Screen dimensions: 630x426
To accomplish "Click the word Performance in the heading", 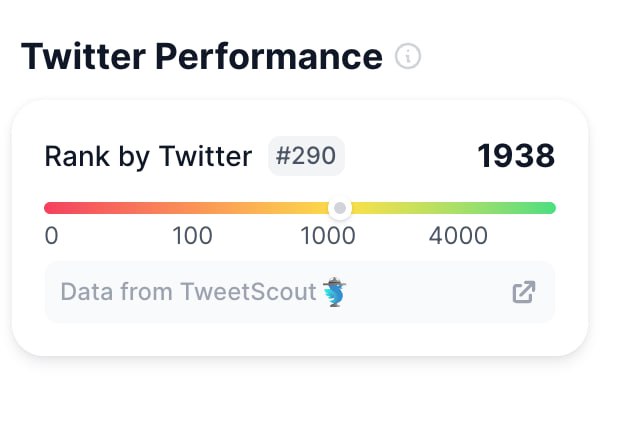I will 269,56.
